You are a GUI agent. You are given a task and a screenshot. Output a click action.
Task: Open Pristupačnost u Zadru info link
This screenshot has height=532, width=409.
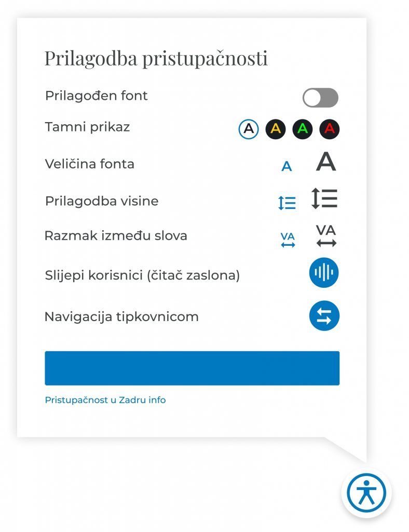105,400
